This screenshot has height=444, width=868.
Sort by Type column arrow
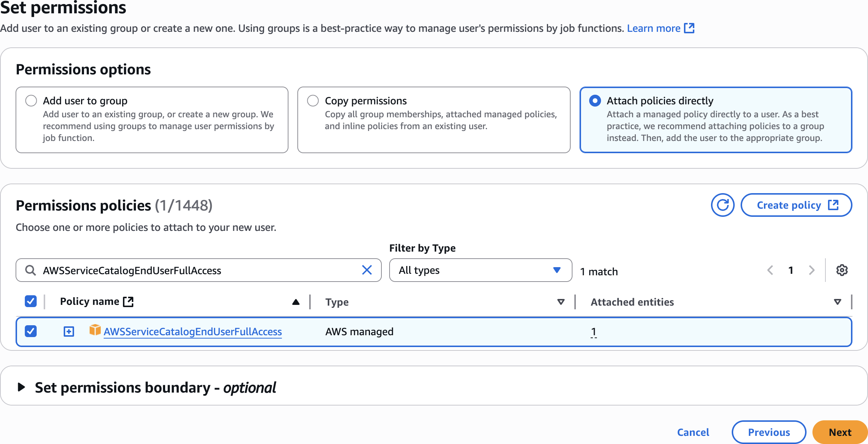[x=561, y=302]
